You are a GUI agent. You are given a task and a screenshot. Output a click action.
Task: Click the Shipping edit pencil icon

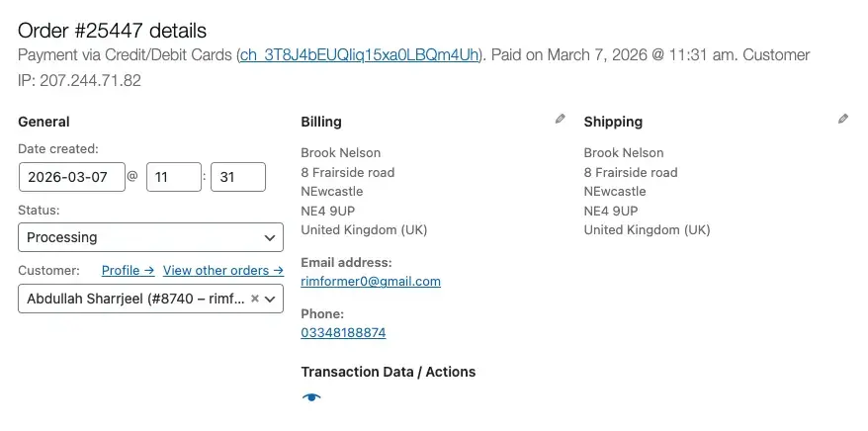(843, 119)
